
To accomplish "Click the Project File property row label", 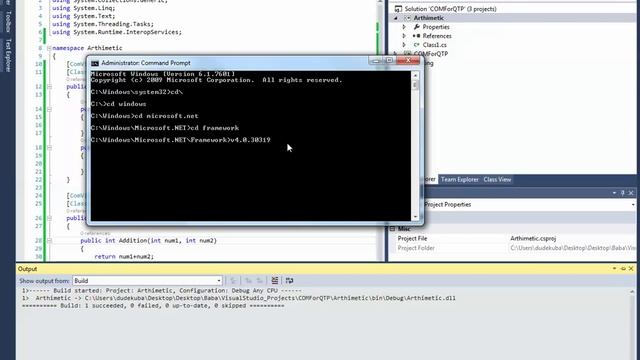I will [412, 238].
